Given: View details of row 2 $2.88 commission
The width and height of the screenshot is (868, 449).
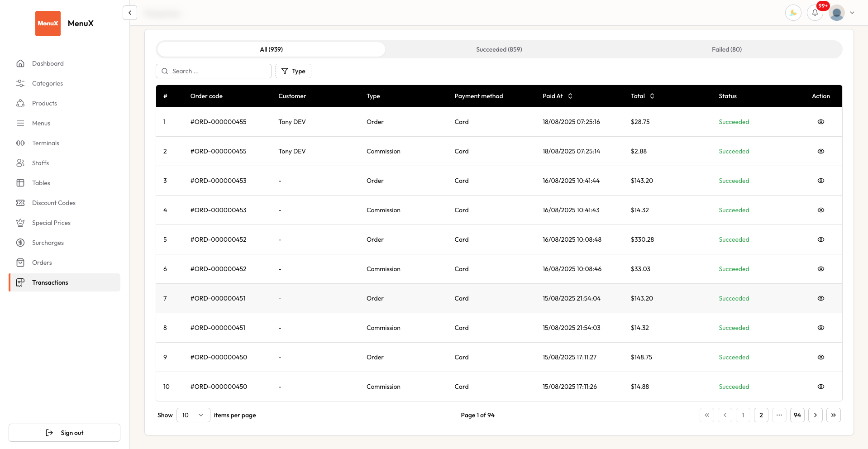Looking at the screenshot, I should click(820, 151).
